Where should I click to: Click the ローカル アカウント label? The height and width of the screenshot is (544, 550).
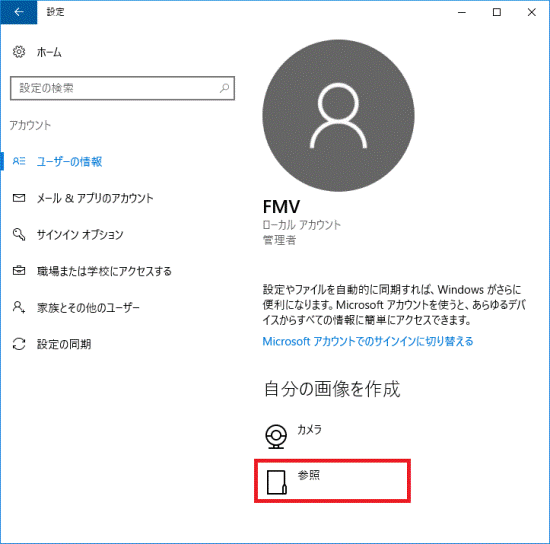coord(302,225)
